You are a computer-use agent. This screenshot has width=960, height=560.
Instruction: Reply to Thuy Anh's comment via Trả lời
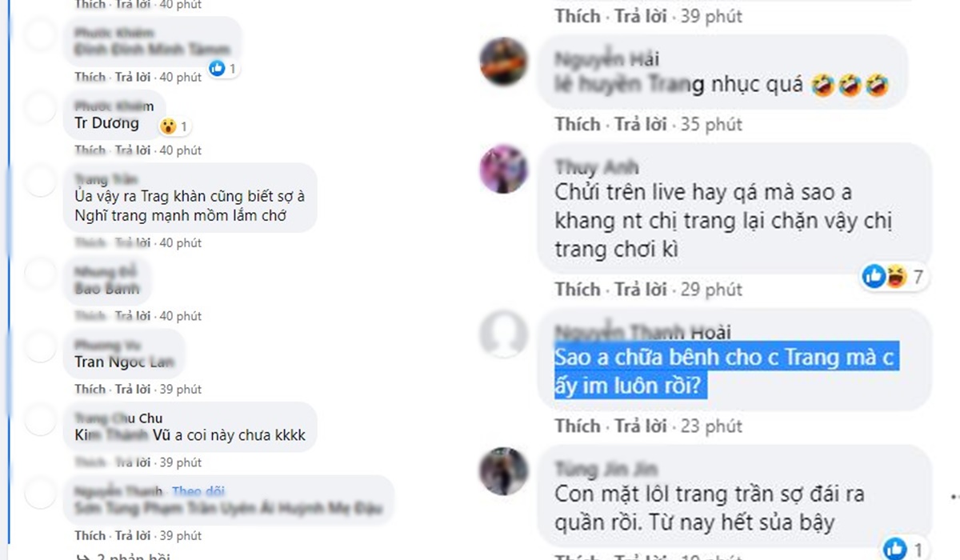point(640,289)
